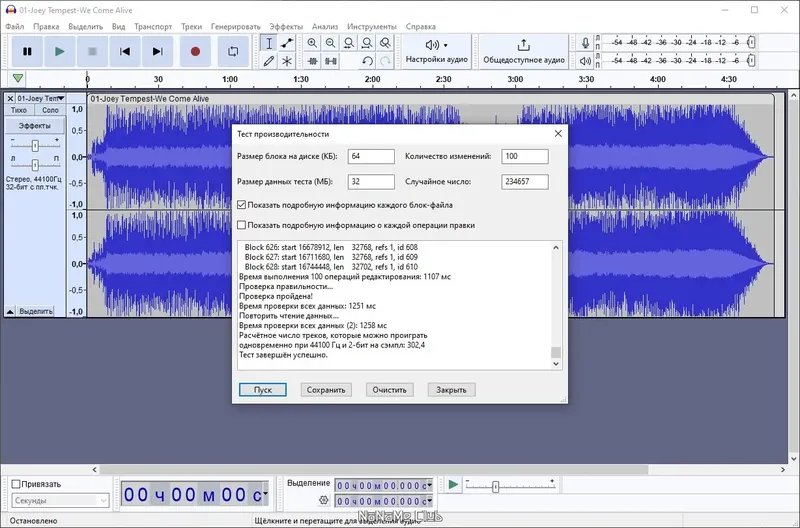This screenshot has width=800, height=528.
Task: Start playback with the Play button
Action: click(x=60, y=52)
